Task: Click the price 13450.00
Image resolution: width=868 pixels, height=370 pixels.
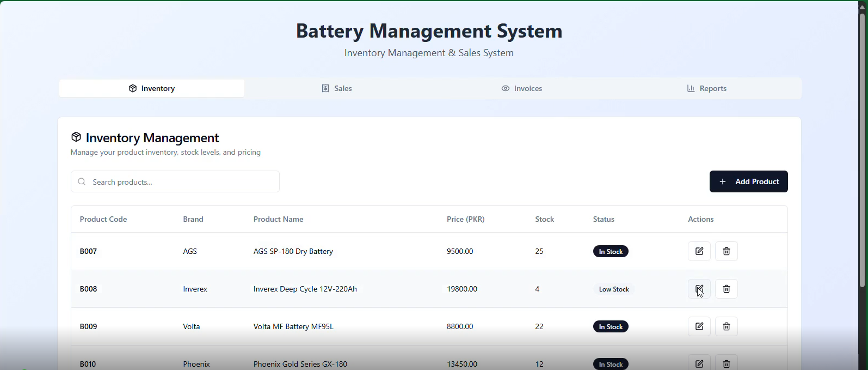Action: pyautogui.click(x=462, y=364)
